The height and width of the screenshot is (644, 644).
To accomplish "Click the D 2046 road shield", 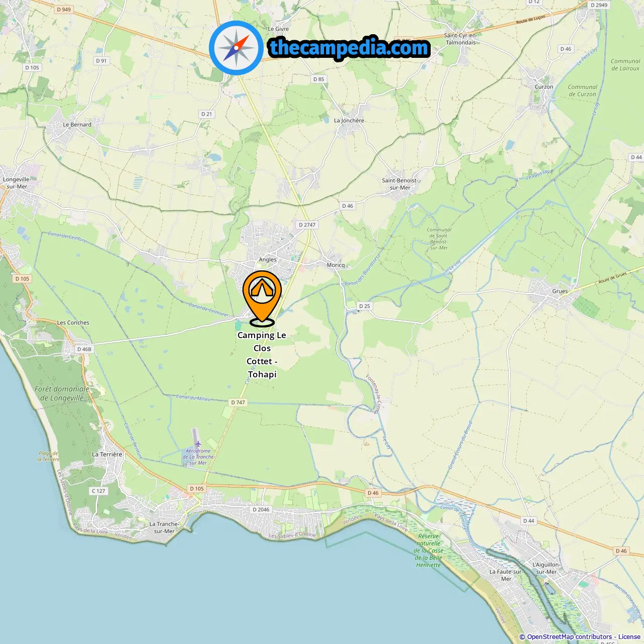I will (261, 510).
